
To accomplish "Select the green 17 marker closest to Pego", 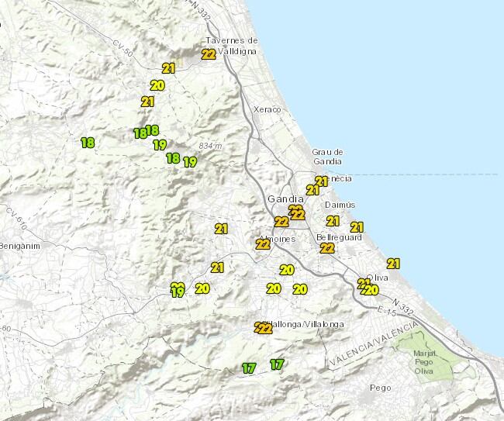I will point(277,364).
